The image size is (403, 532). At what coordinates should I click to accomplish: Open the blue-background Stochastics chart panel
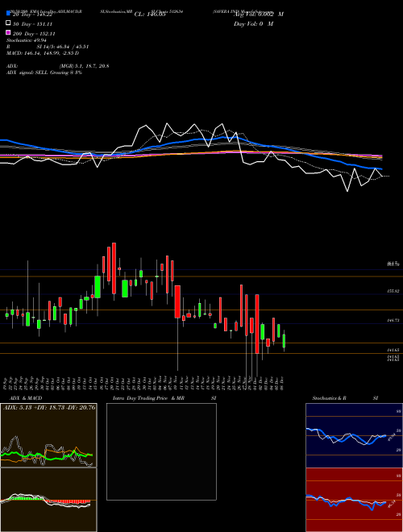[354, 435]
